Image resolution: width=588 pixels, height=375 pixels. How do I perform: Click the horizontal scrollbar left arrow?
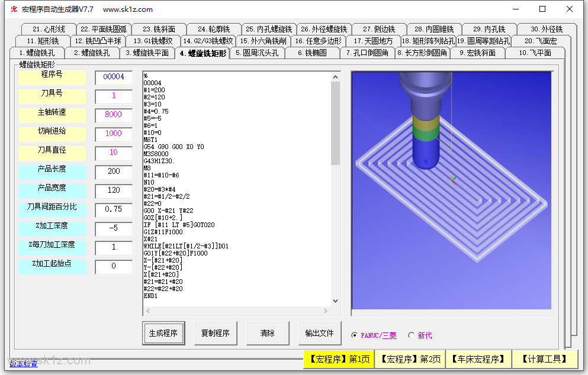(148, 311)
